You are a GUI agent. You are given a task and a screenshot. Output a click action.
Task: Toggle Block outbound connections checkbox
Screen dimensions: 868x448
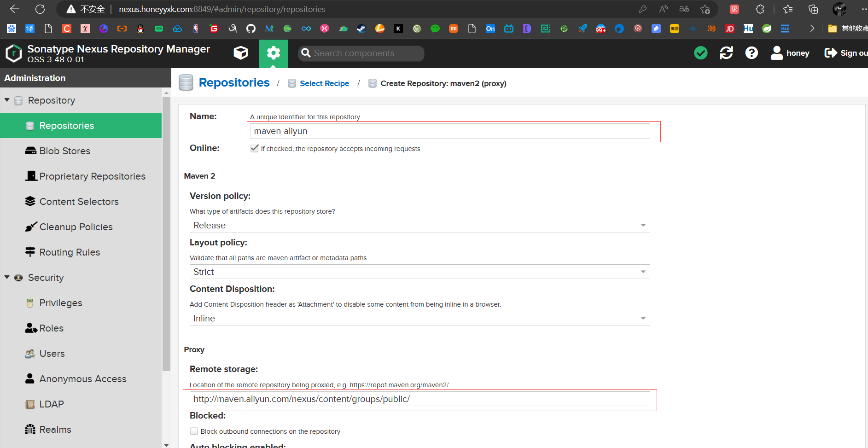pos(194,431)
